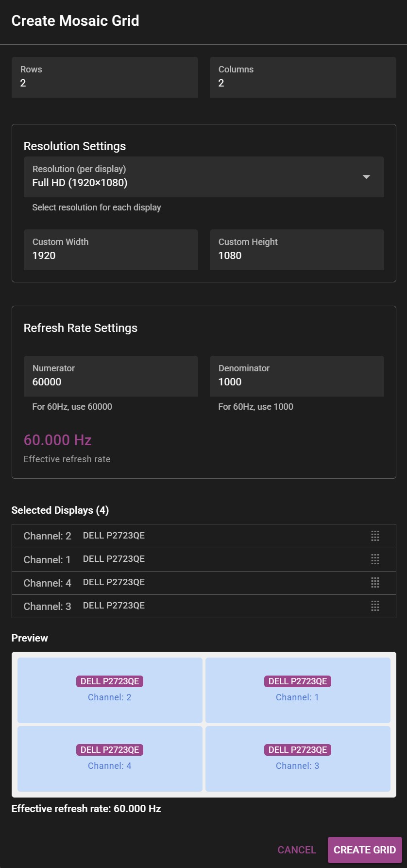Click the Rows input field
Viewport: 407px width, 868px height.
click(104, 78)
